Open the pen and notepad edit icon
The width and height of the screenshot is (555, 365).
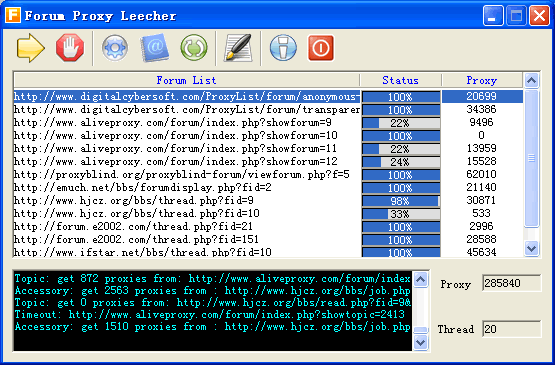tap(238, 48)
